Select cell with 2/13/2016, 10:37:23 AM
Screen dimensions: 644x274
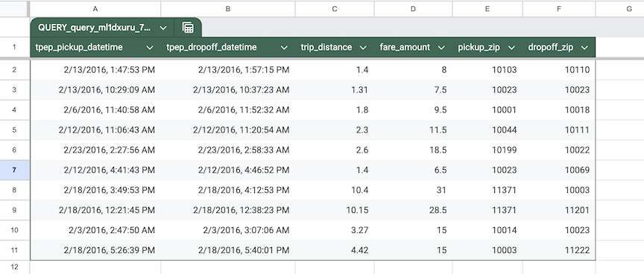(228, 90)
